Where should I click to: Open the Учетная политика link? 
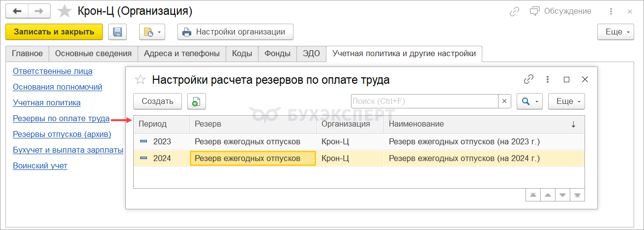click(47, 102)
